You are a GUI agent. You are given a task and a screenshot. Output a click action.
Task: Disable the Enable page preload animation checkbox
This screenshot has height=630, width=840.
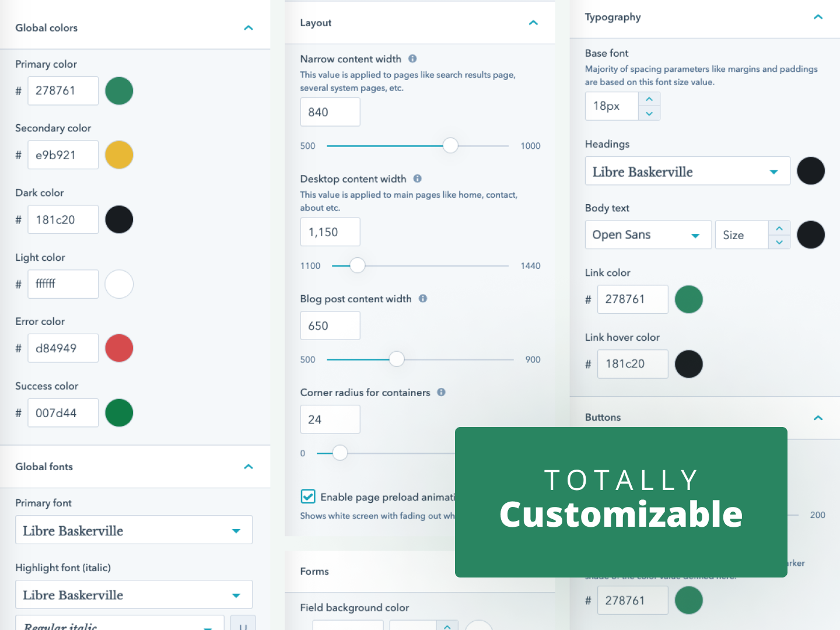click(x=308, y=496)
